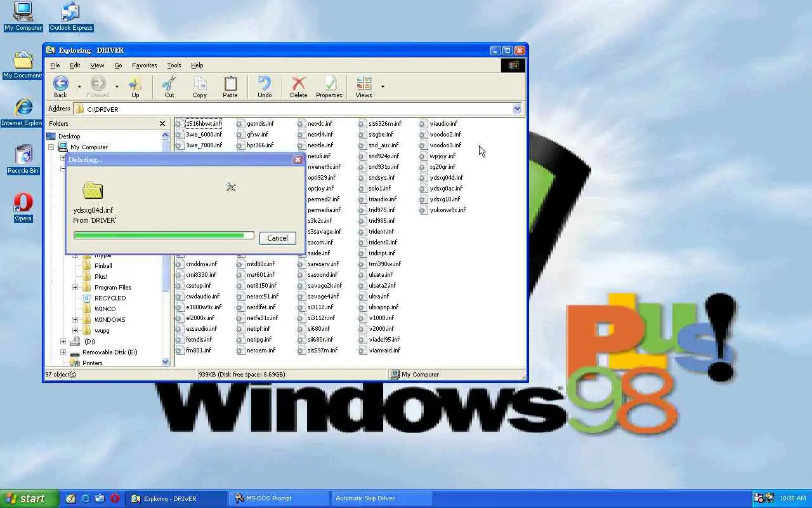This screenshot has height=508, width=812.
Task: Click Opera icon in quick launch
Action: (x=115, y=498)
